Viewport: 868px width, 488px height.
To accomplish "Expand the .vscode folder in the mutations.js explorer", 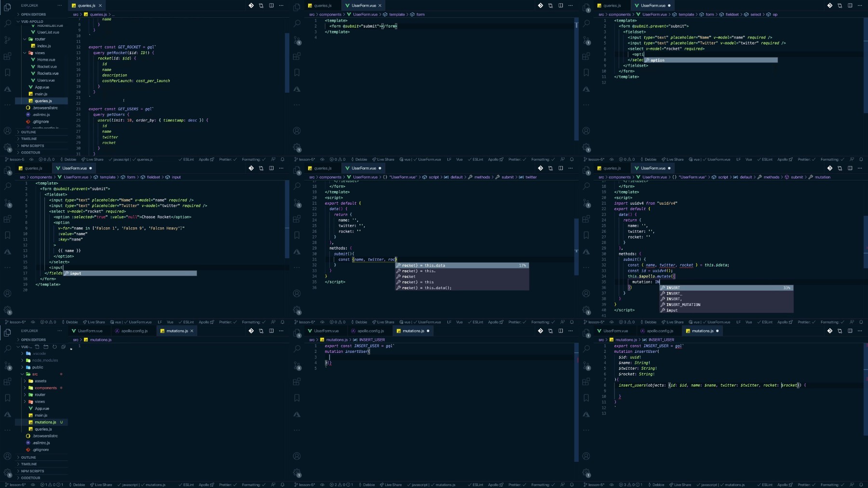I will 41,353.
